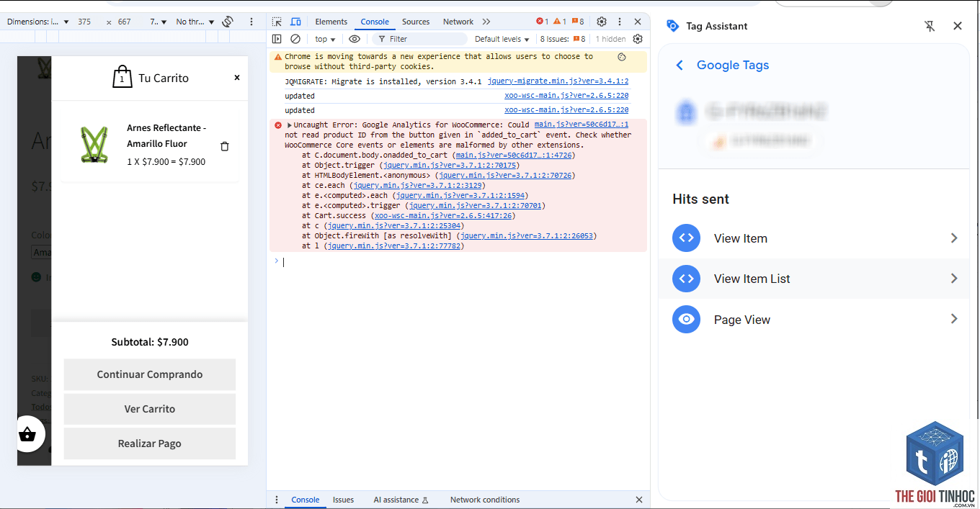Click the Realizar Pago button

pos(150,443)
